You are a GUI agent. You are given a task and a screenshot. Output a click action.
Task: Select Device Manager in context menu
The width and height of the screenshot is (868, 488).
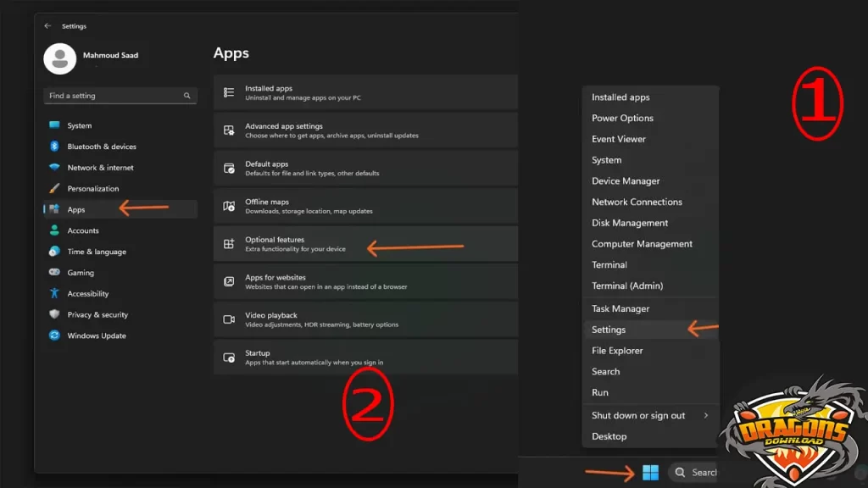626,180
